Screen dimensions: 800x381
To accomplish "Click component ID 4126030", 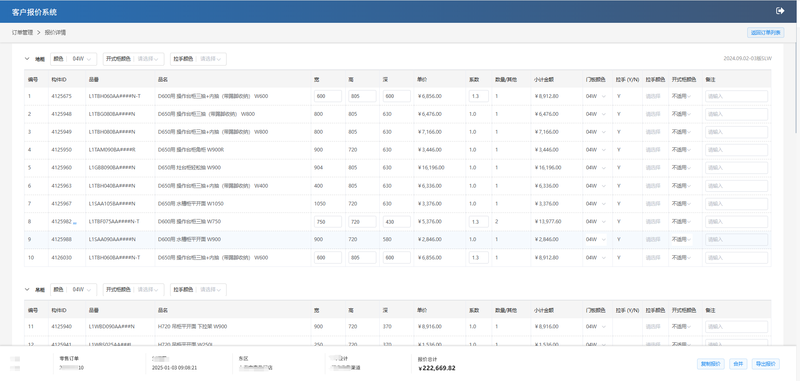I will click(x=62, y=258).
